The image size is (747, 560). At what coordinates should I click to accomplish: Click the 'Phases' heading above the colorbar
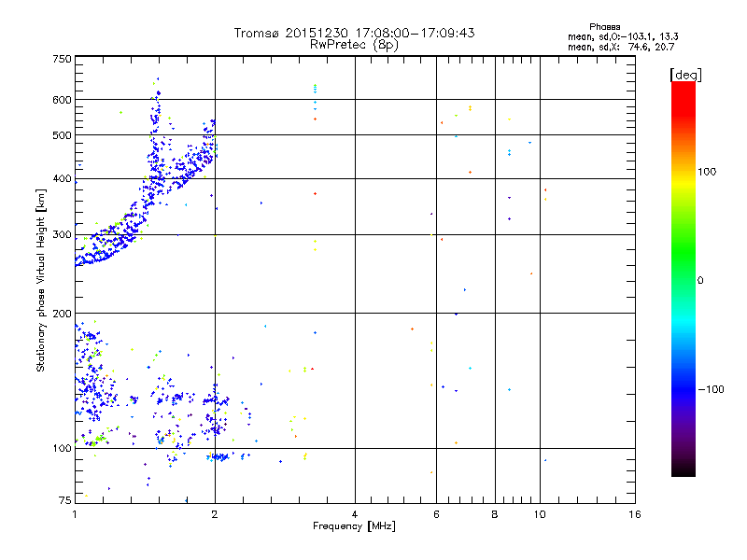604,27
